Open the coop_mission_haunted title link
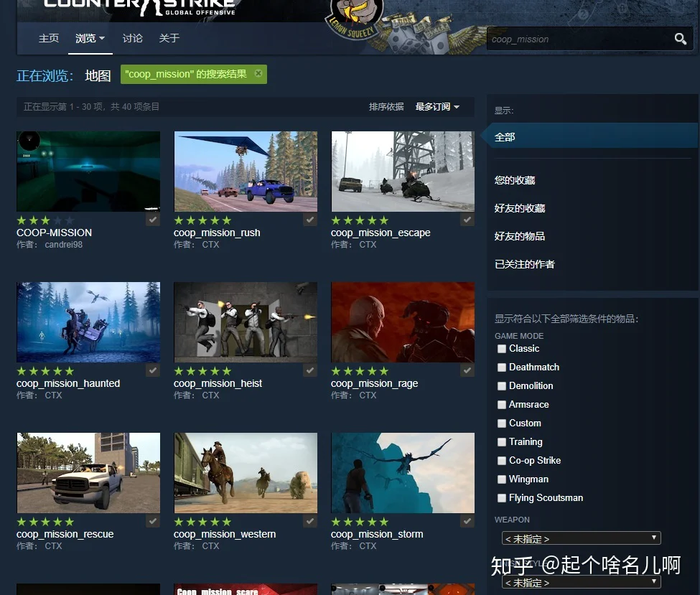This screenshot has height=595, width=700. tap(68, 383)
